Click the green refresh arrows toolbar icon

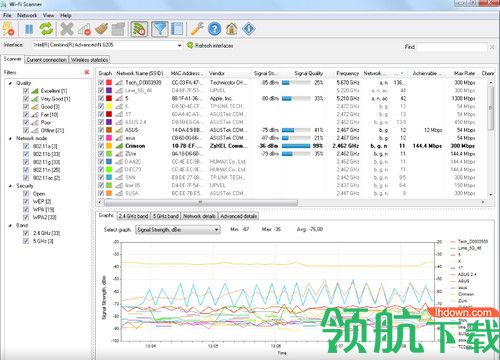pos(46,29)
